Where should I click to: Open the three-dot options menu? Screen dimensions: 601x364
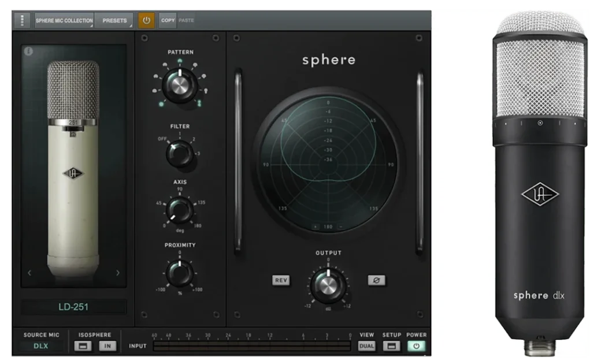(23, 20)
